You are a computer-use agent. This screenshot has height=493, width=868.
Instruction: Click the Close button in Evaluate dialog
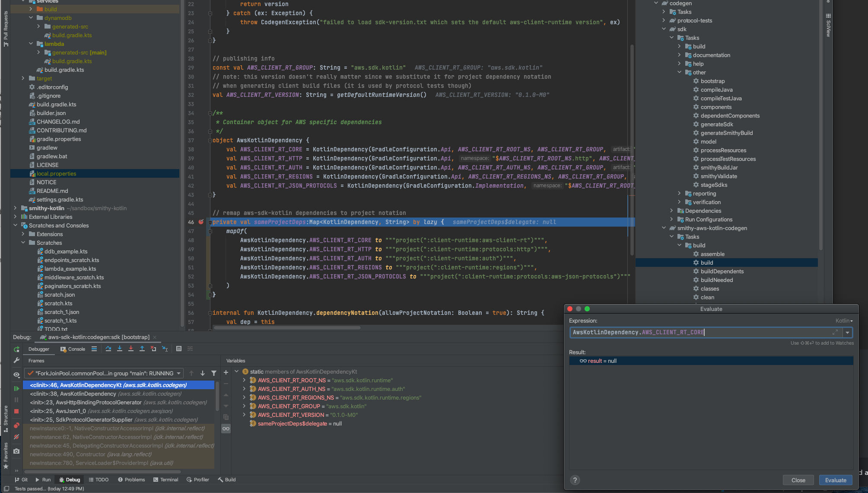click(798, 480)
